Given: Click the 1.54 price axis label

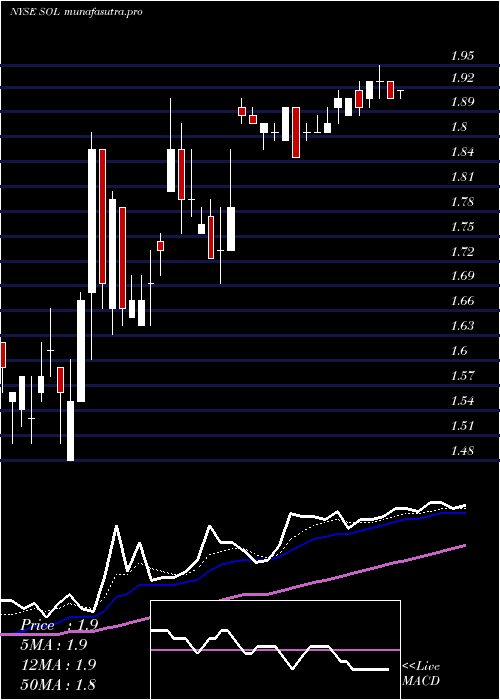Looking at the screenshot, I should (x=462, y=401).
